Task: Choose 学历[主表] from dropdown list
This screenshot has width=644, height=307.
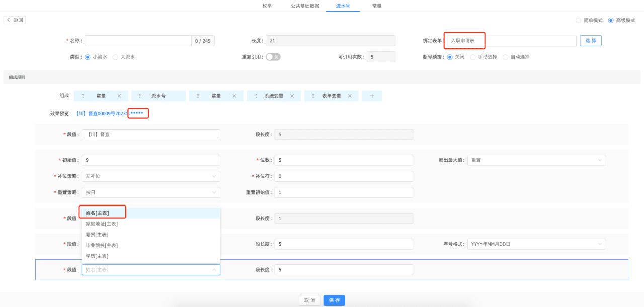Action: [x=151, y=256]
